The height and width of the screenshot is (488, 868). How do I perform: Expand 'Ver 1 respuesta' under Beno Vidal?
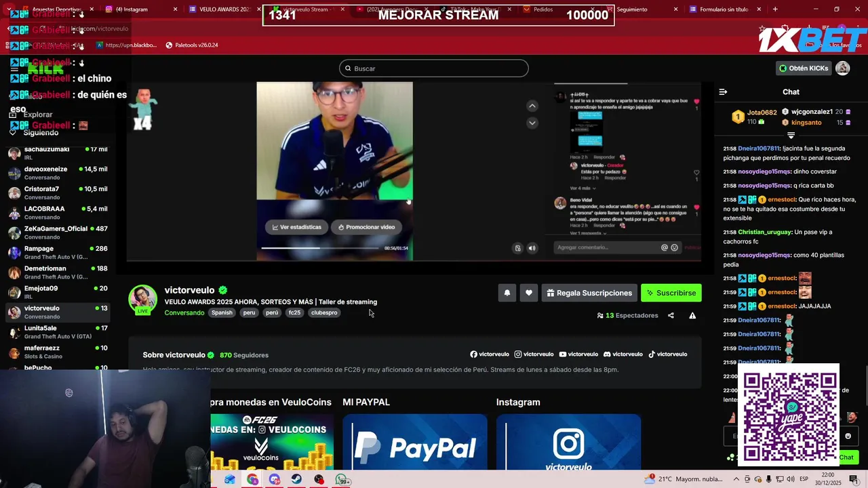tap(588, 232)
